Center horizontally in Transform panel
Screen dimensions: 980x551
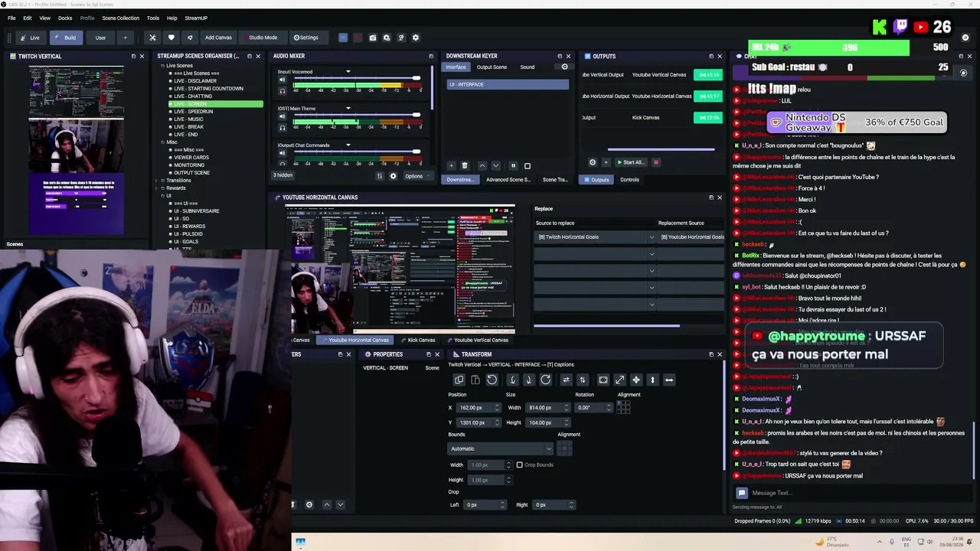[668, 380]
